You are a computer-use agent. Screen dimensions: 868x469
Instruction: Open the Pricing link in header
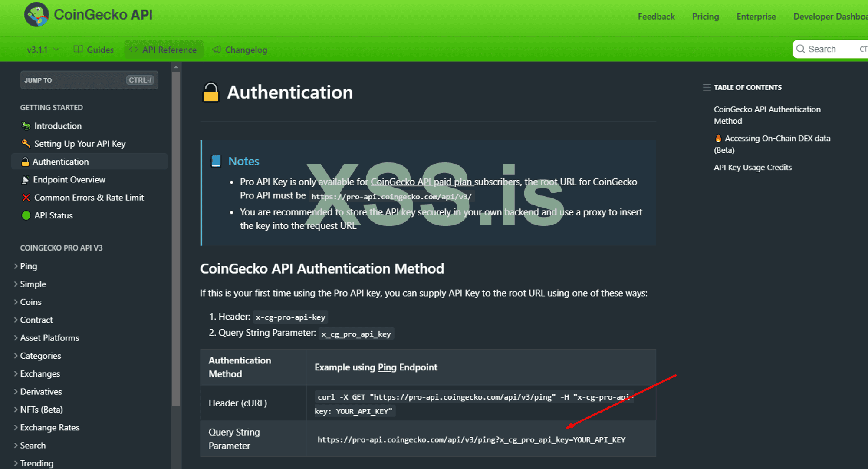pyautogui.click(x=705, y=17)
